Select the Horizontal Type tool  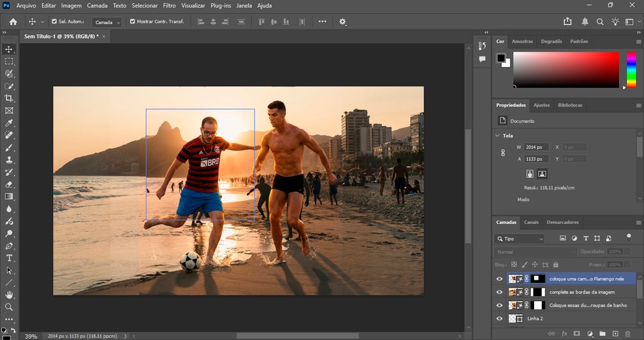(x=9, y=258)
